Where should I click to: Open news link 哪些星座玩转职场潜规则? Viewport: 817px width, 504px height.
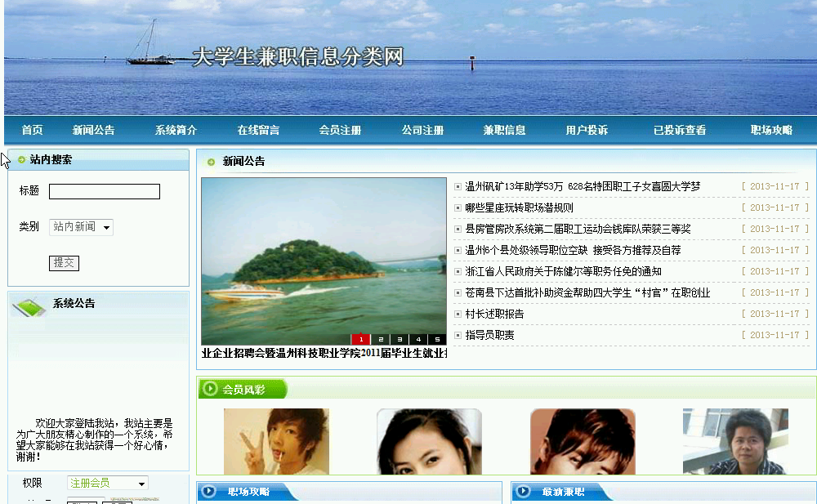click(519, 207)
